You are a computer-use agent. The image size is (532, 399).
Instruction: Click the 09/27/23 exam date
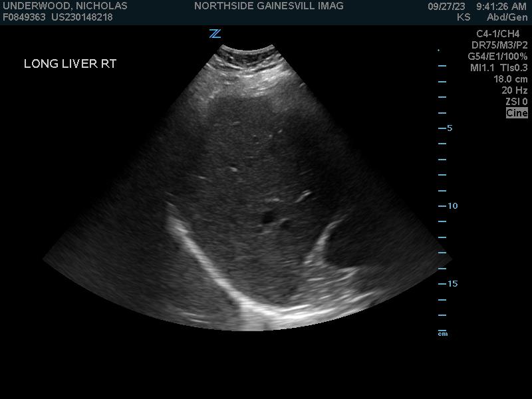tap(446, 6)
